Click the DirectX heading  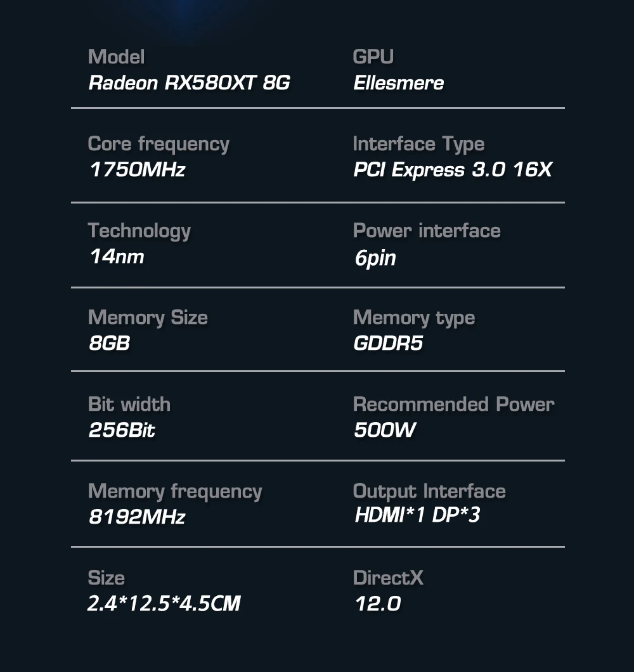[388, 578]
